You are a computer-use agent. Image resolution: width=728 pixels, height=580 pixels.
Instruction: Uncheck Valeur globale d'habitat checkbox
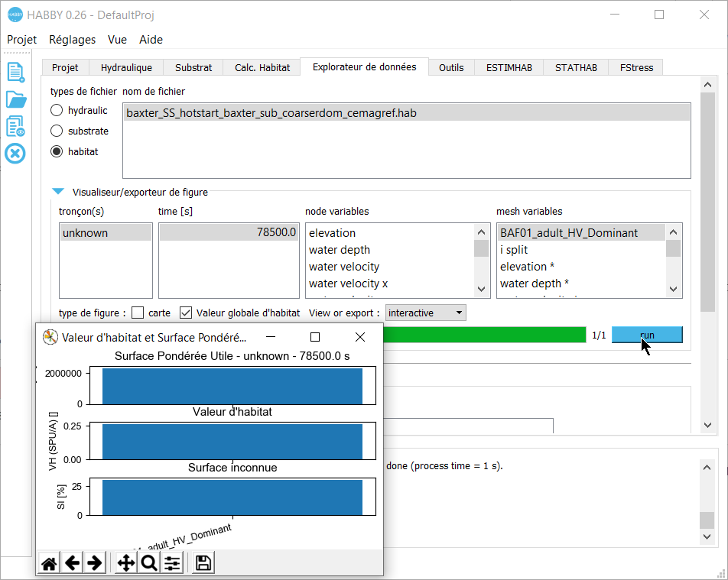point(186,313)
